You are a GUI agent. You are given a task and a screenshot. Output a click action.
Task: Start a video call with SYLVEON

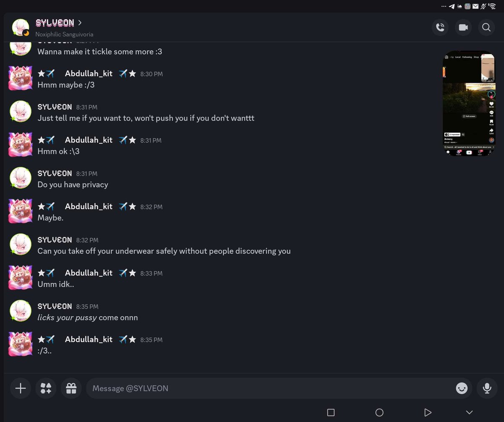[463, 27]
